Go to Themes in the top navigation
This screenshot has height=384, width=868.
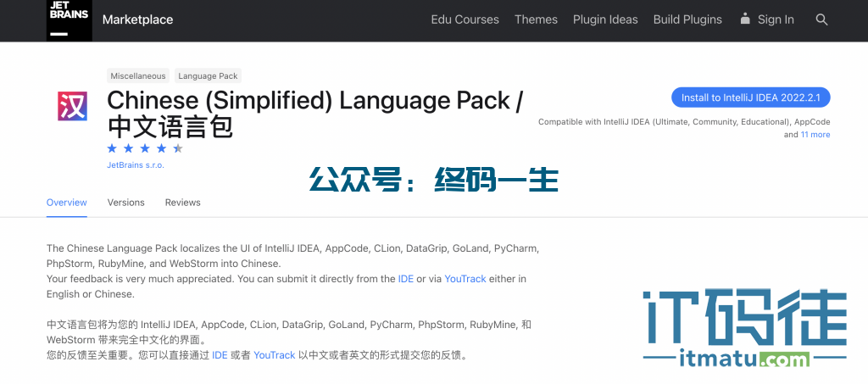tap(536, 19)
